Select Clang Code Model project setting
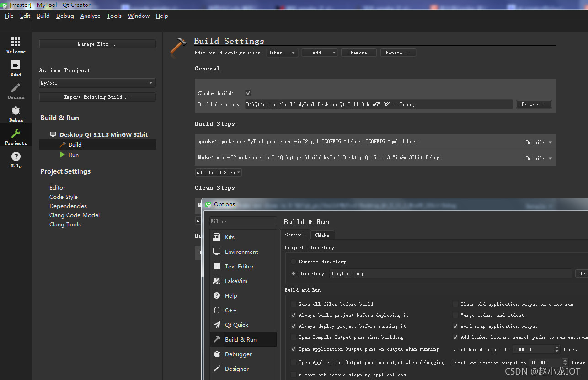This screenshot has height=380, width=588. 75,215
